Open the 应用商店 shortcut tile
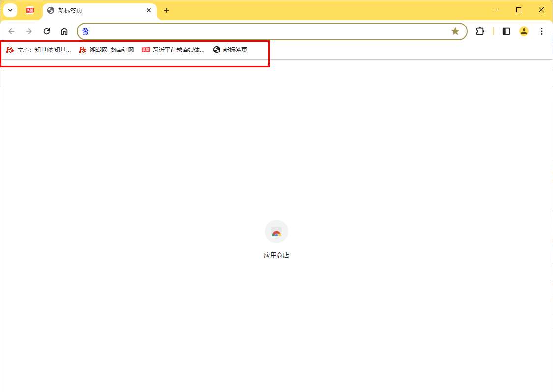This screenshot has height=392, width=553. 276,239
